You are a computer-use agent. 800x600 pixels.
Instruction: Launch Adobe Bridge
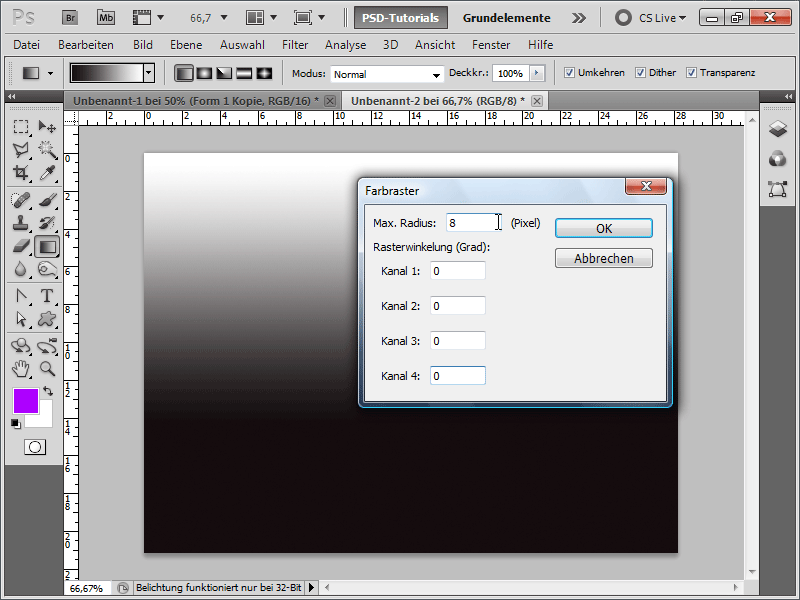[70, 18]
